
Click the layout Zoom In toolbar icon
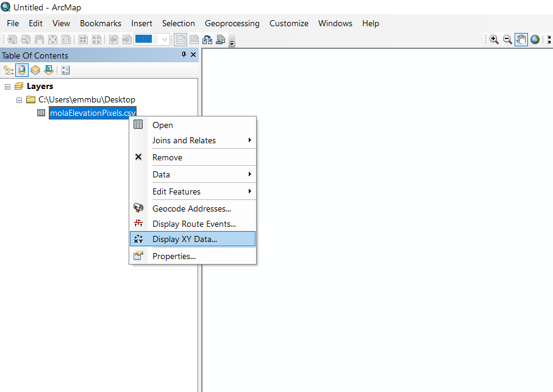click(12, 40)
